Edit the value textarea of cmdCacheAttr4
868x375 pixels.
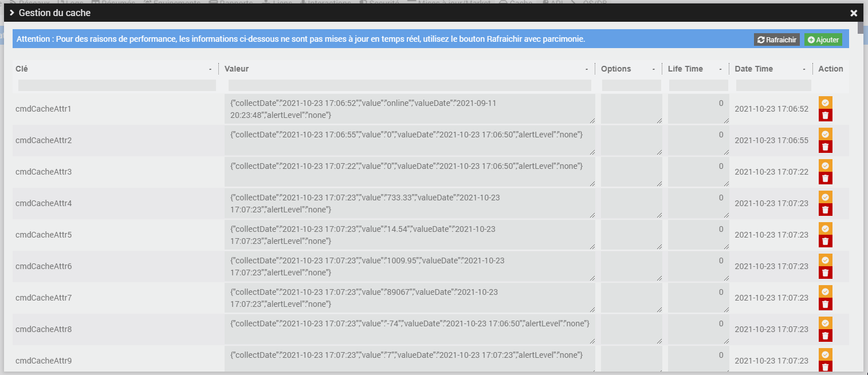coord(410,203)
